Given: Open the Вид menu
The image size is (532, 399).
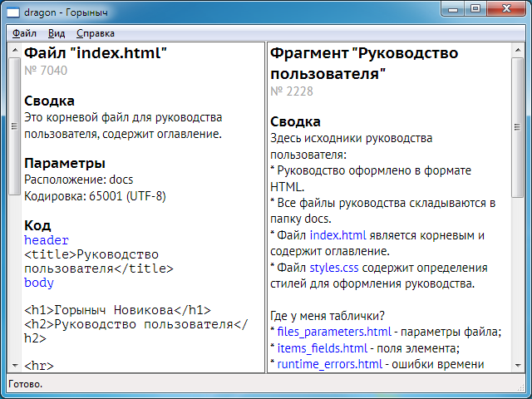Looking at the screenshot, I should point(57,33).
